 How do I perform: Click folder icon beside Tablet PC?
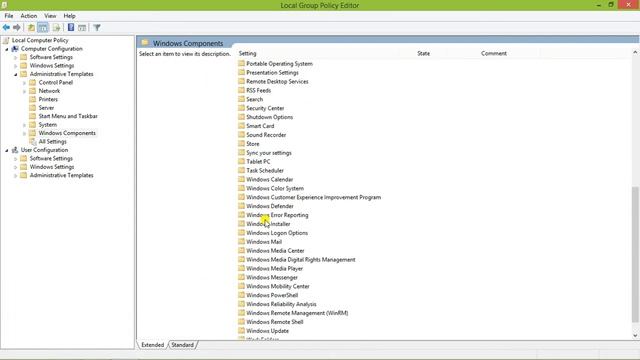click(x=241, y=161)
